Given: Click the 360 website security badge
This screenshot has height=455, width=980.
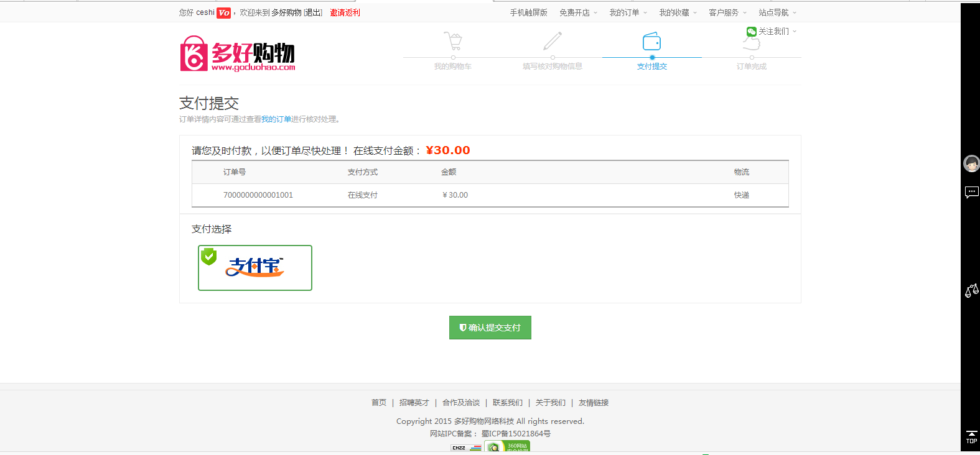Looking at the screenshot, I should (507, 447).
